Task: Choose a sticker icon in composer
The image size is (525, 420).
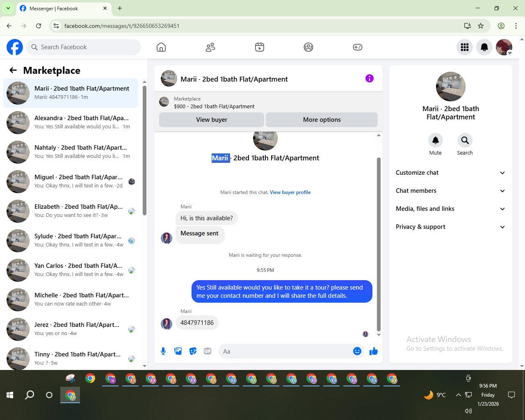Action: [x=193, y=351]
